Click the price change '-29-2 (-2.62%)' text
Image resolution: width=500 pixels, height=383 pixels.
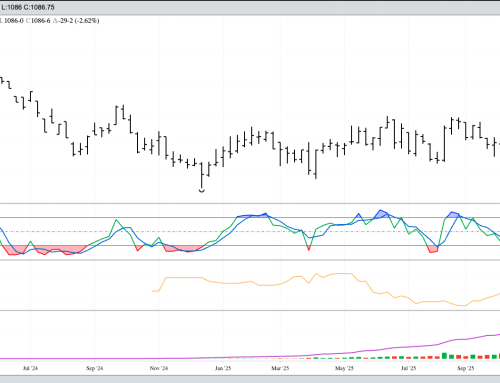click(x=79, y=21)
